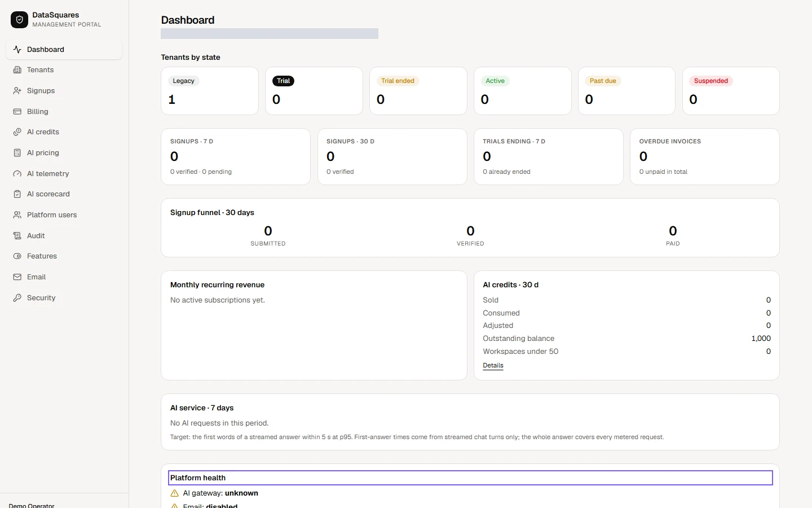Click the "Tenants by state" heading
The image size is (812, 508).
pos(191,58)
